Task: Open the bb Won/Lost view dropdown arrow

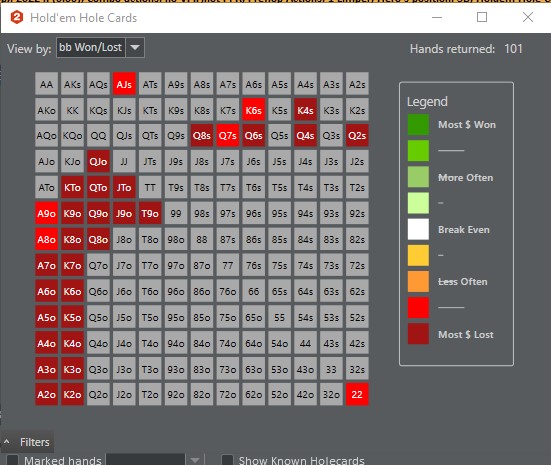Action: pos(135,47)
